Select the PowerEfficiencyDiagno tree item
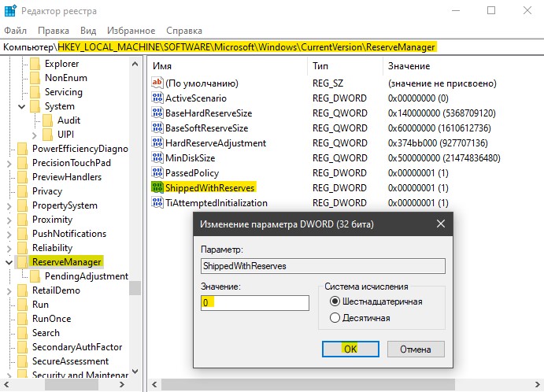Image resolution: width=544 pixels, height=392 pixels. (x=80, y=149)
